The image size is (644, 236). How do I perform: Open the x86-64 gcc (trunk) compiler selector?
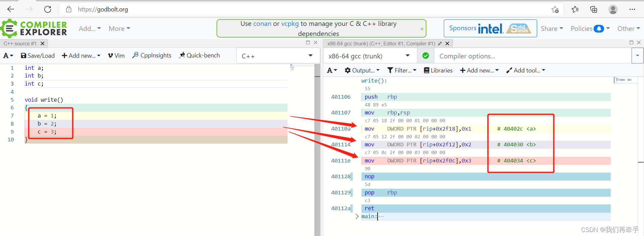pos(370,56)
